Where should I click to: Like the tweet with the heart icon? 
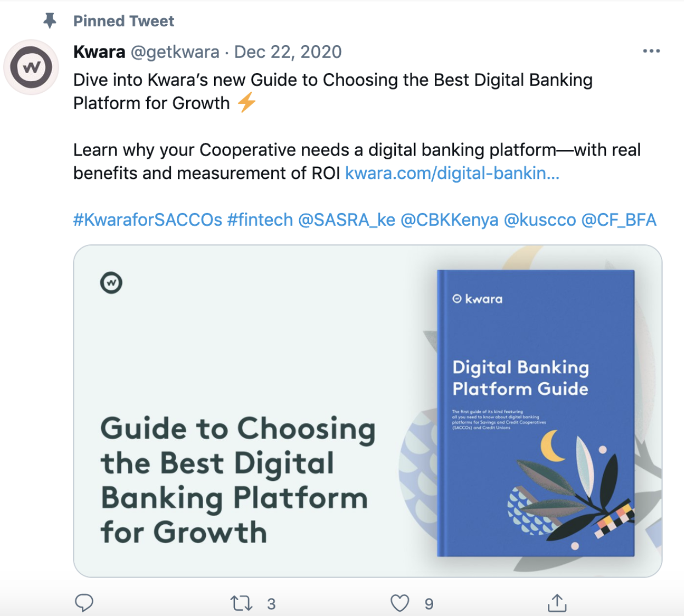pyautogui.click(x=400, y=603)
